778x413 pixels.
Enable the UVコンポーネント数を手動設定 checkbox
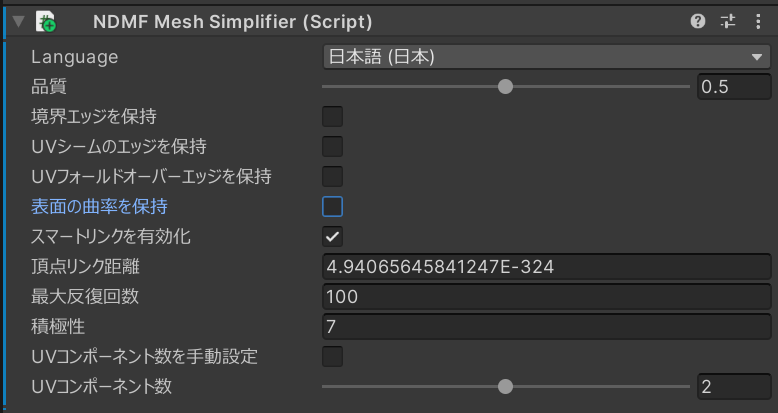pos(332,356)
